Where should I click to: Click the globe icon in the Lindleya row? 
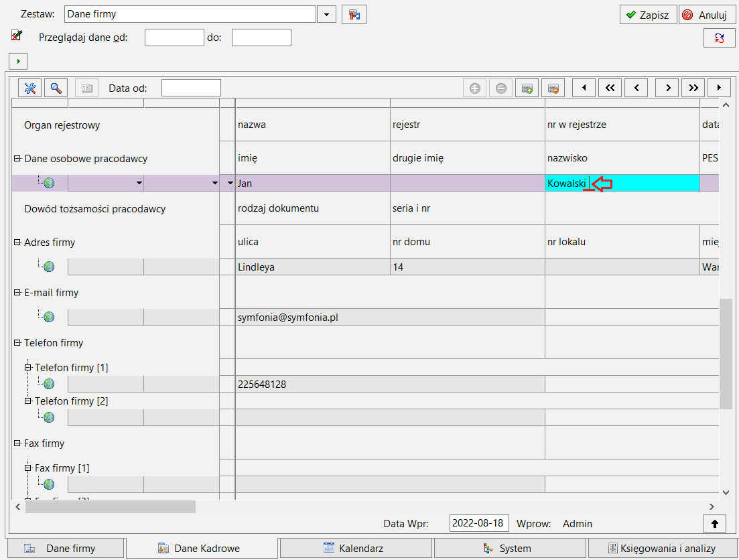tap(49, 267)
